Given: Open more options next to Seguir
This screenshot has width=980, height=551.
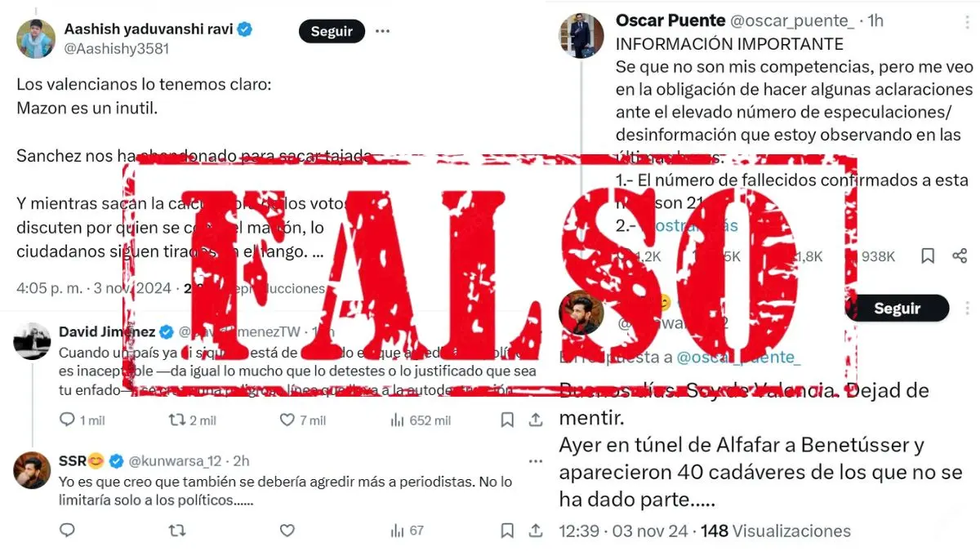Looking at the screenshot, I should click(x=382, y=31).
